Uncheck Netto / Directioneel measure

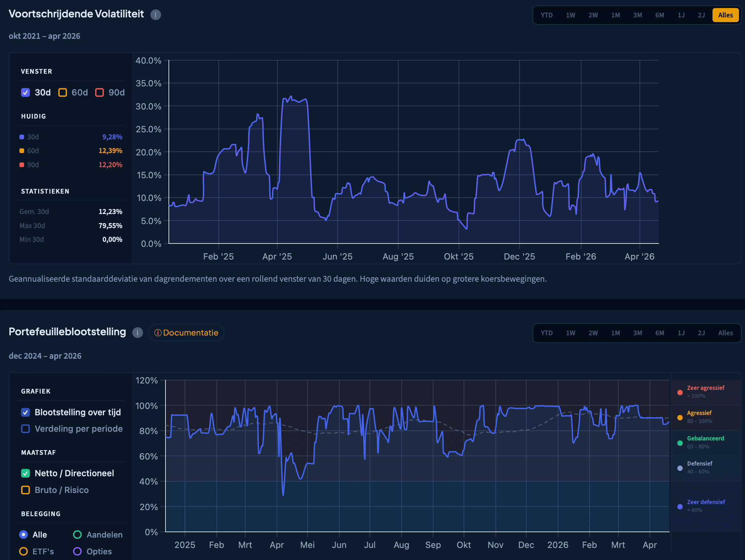click(x=25, y=473)
